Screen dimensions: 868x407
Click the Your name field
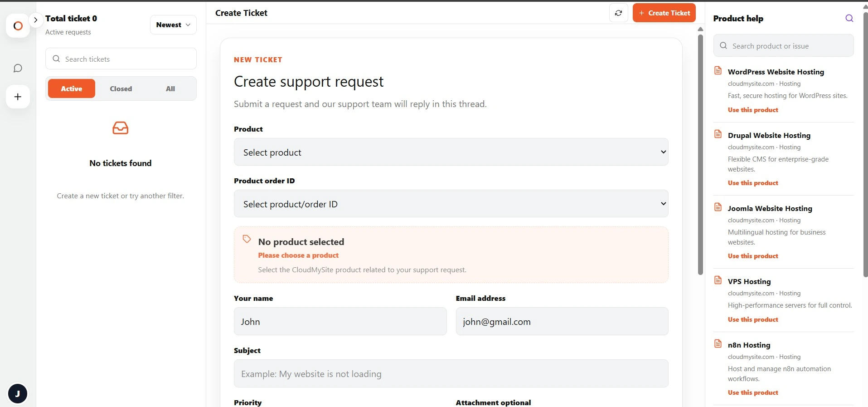pos(340,321)
